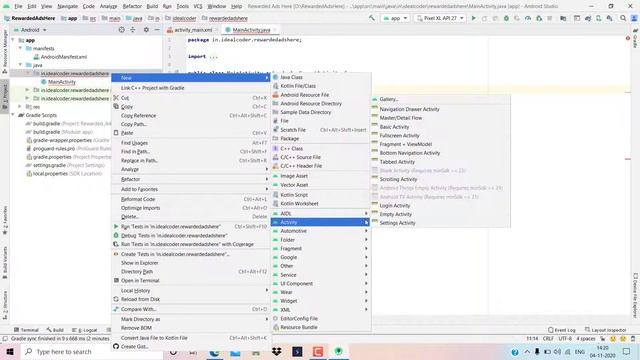
Task: Open the app run configuration dropdown
Action: pos(395,18)
